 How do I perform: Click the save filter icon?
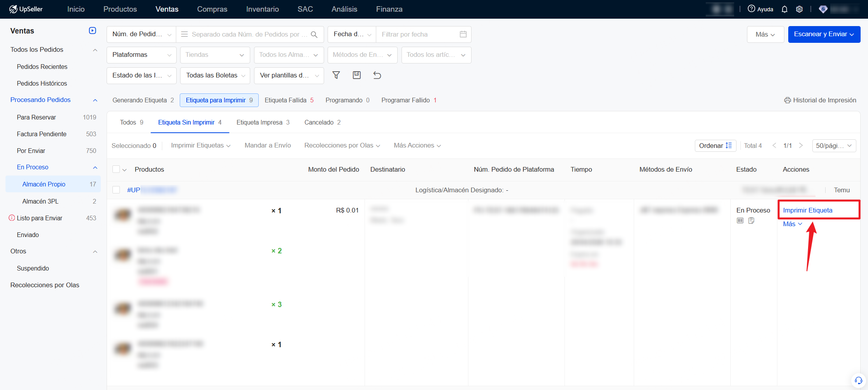356,75
